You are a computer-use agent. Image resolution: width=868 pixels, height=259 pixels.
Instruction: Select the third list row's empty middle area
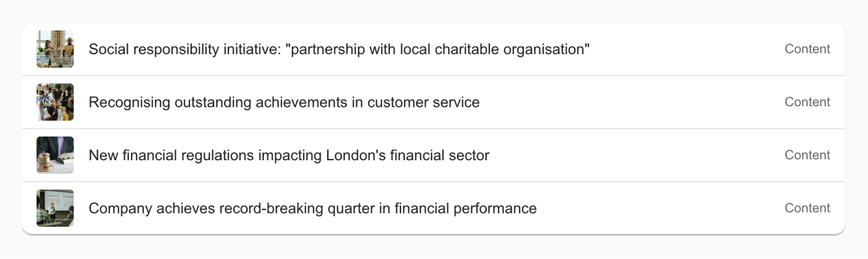click(633, 155)
